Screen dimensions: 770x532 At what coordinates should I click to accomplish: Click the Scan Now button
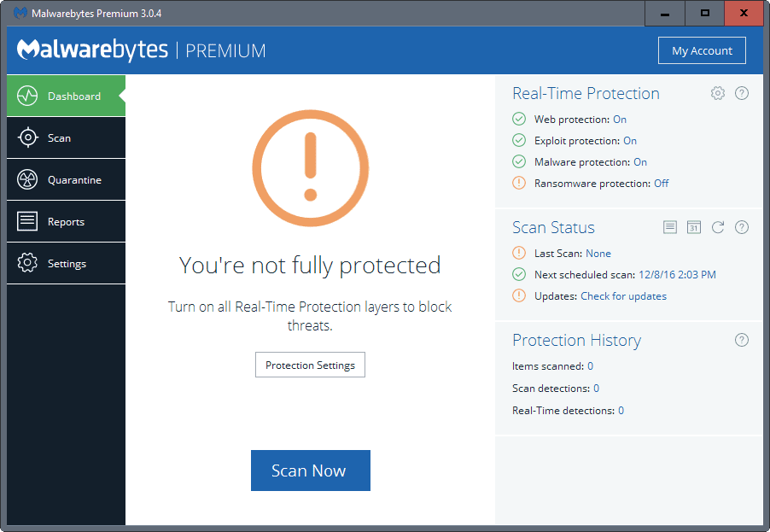(x=310, y=470)
